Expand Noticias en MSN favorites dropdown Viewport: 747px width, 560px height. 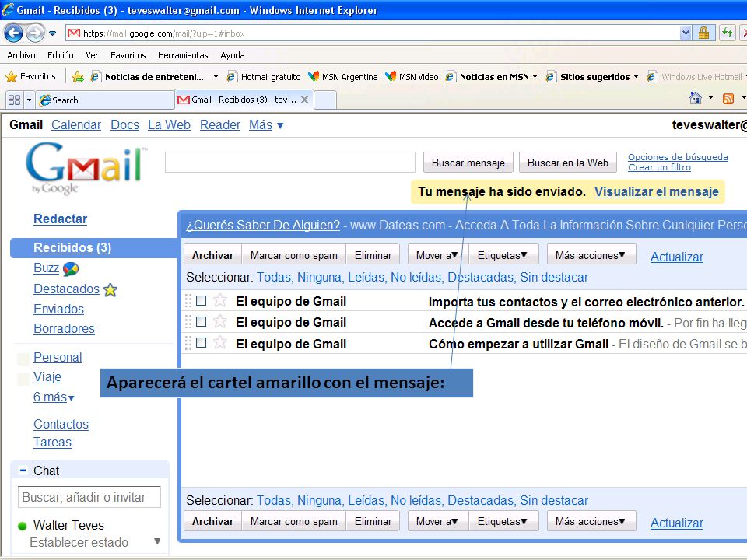535,77
